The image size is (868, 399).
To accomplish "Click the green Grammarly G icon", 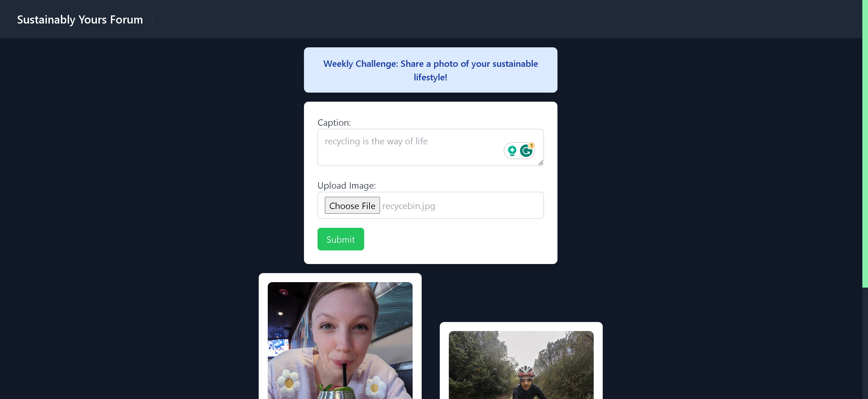I will (x=526, y=151).
